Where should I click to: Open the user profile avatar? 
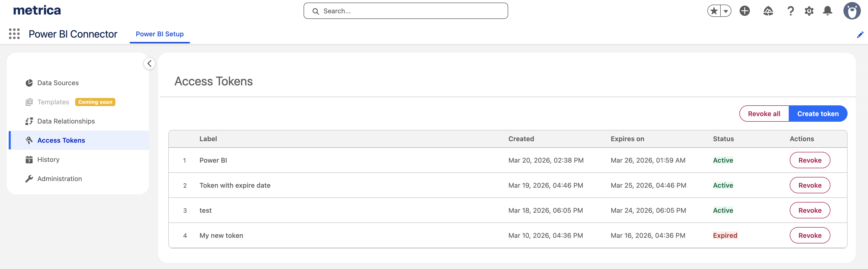click(851, 11)
